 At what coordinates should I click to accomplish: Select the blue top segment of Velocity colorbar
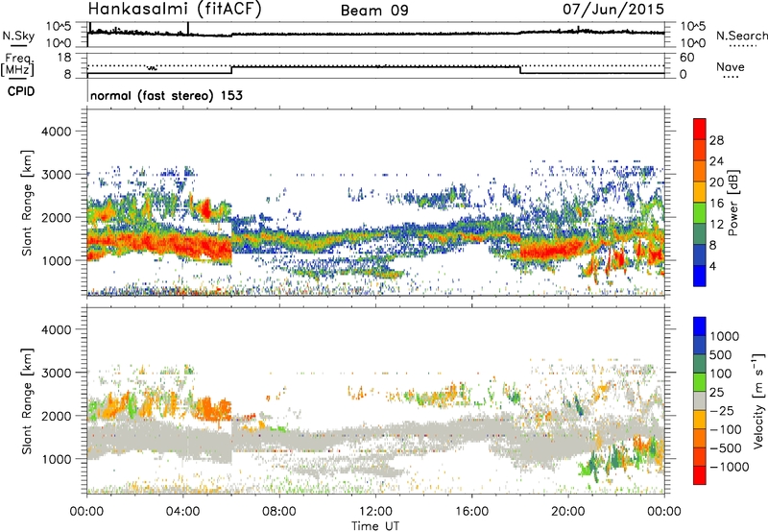[700, 326]
